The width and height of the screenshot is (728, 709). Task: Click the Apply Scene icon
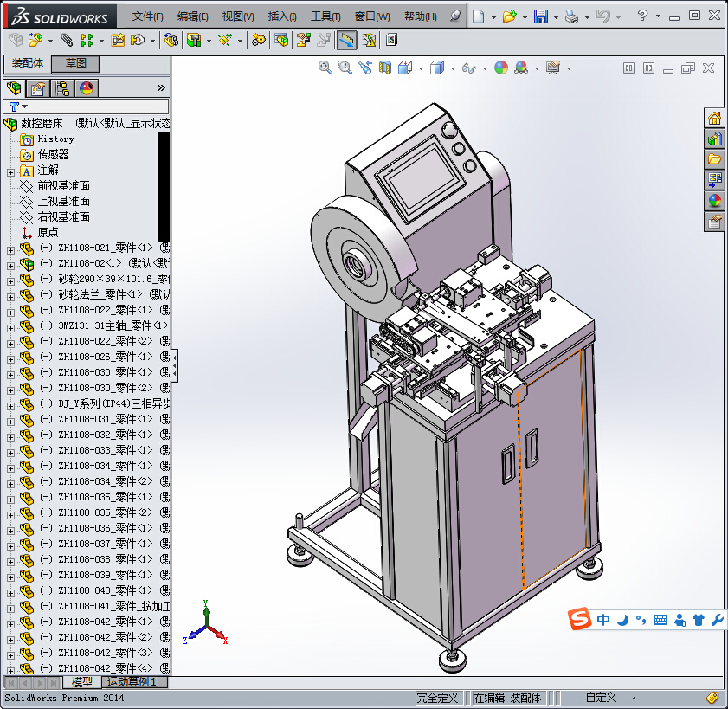pos(521,68)
